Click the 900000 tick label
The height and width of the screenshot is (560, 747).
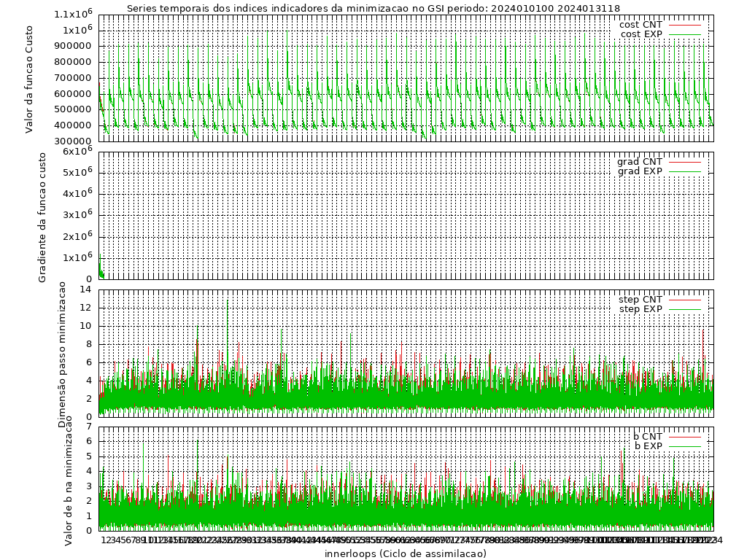click(72, 46)
